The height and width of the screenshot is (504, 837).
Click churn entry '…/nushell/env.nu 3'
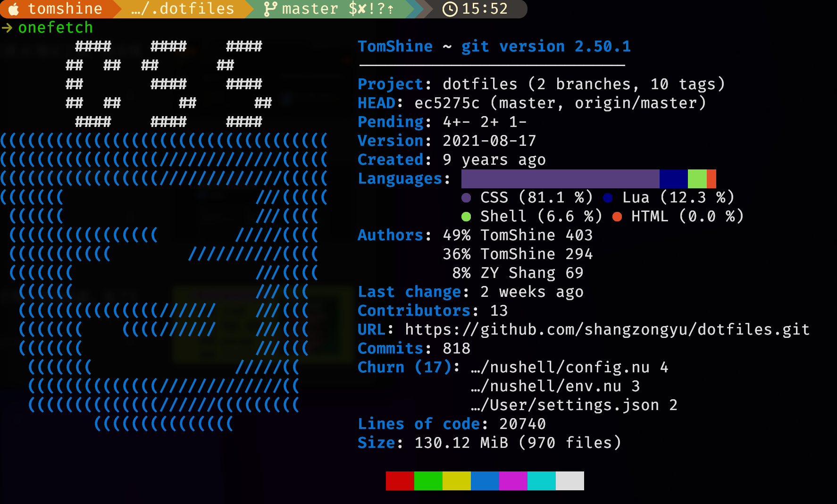tap(555, 386)
